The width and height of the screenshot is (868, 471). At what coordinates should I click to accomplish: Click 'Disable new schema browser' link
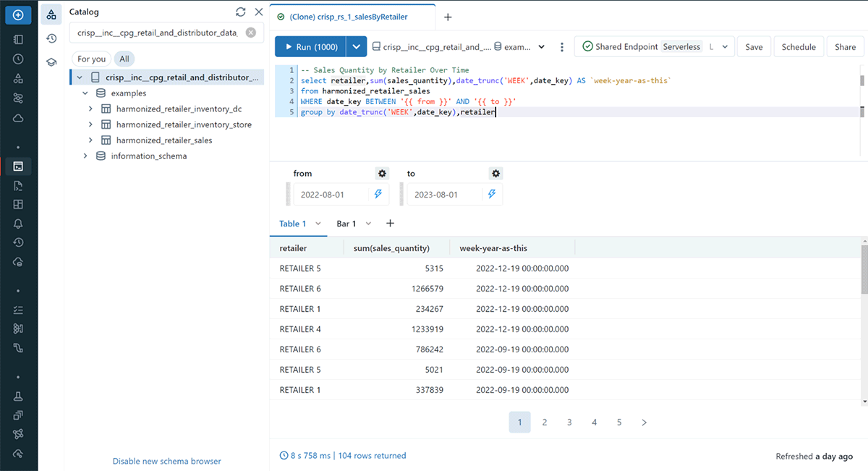(x=166, y=461)
